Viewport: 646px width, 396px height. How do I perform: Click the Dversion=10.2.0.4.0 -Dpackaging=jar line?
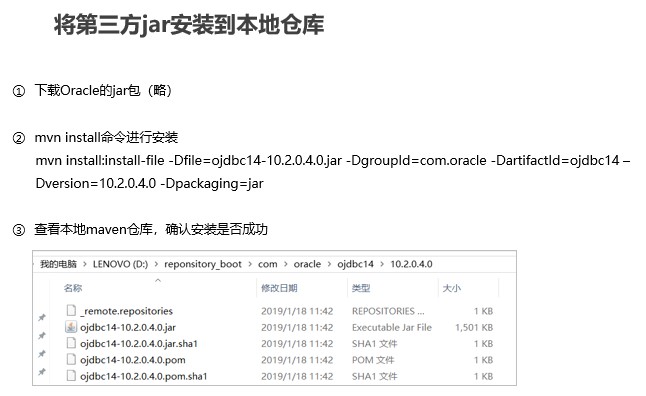tap(150, 183)
